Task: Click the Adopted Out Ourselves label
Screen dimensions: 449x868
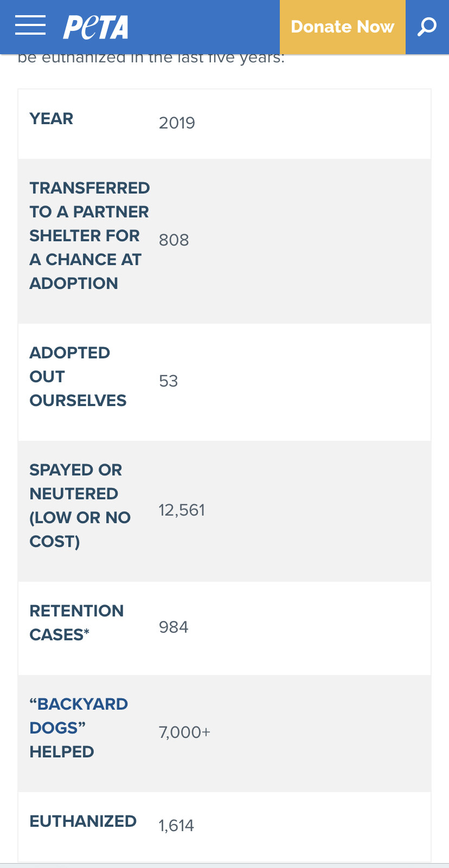Action: 78,376
